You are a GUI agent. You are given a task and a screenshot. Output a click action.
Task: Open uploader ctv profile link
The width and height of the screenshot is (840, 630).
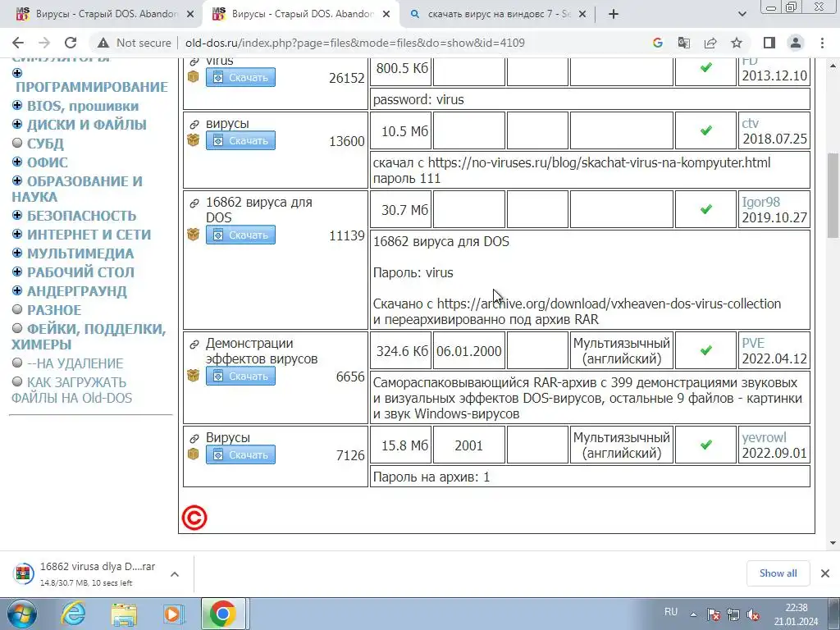tap(750, 123)
